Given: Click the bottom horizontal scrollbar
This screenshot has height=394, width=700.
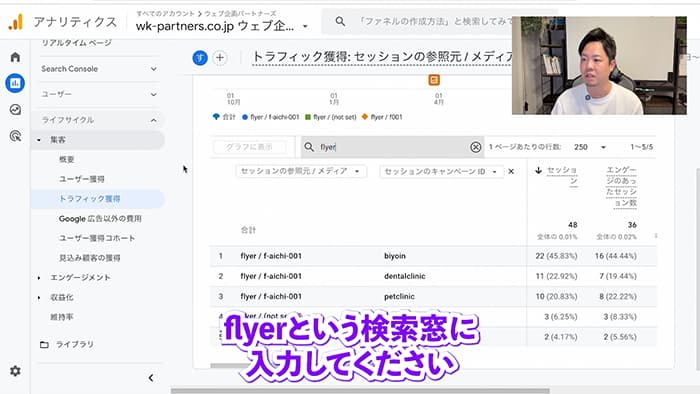Looking at the screenshot, I should [360, 391].
